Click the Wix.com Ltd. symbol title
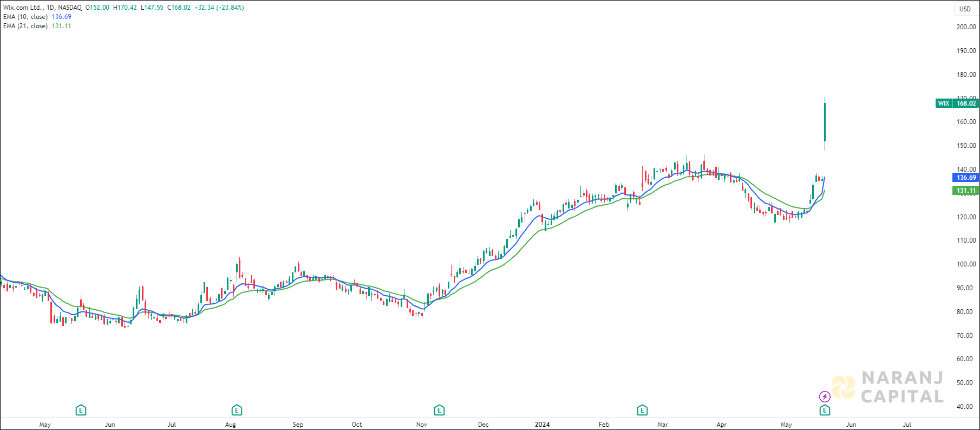This screenshot has height=430, width=980. (x=23, y=8)
